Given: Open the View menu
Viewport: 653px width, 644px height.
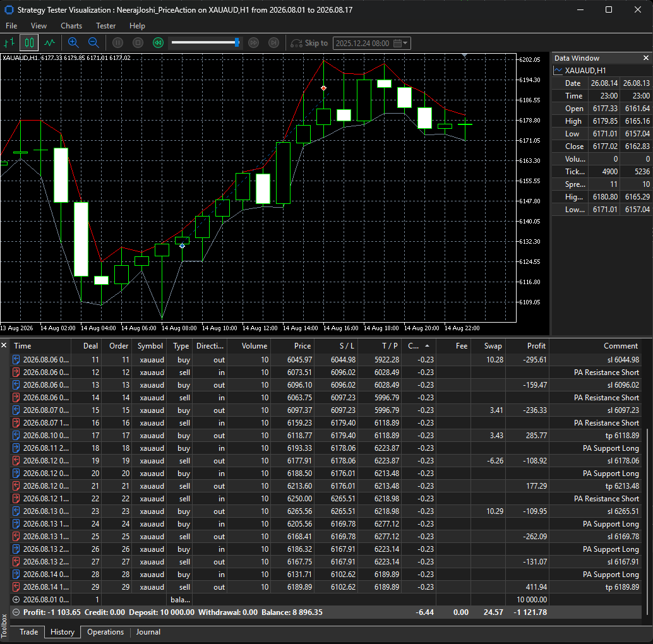Looking at the screenshot, I should [39, 26].
